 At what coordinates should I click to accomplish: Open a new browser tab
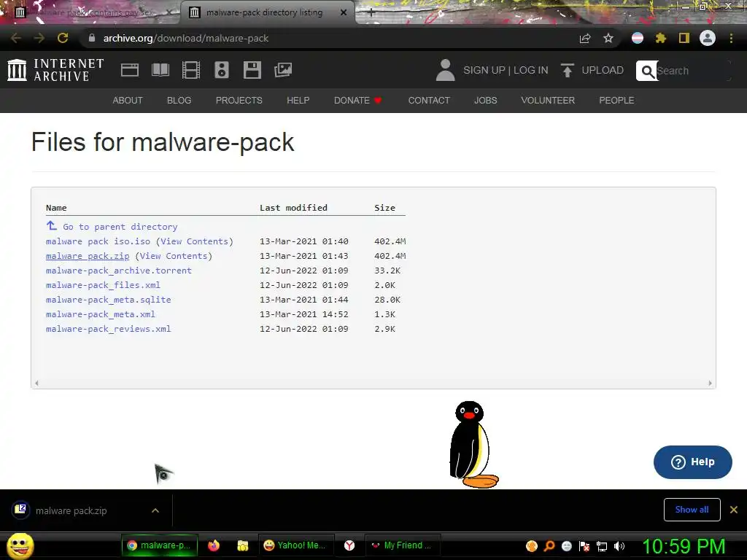(x=371, y=13)
